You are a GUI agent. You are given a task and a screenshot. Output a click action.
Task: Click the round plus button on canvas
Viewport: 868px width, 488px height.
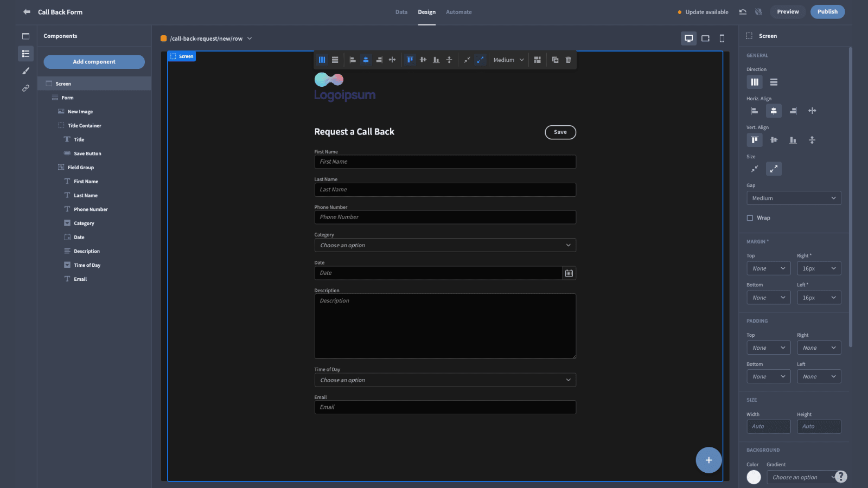[x=709, y=460]
